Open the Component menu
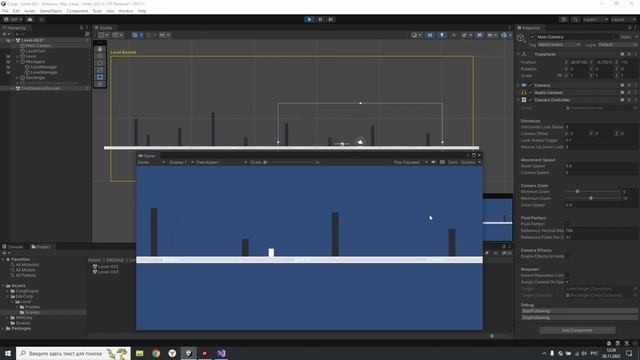The image size is (640, 360). (77, 11)
